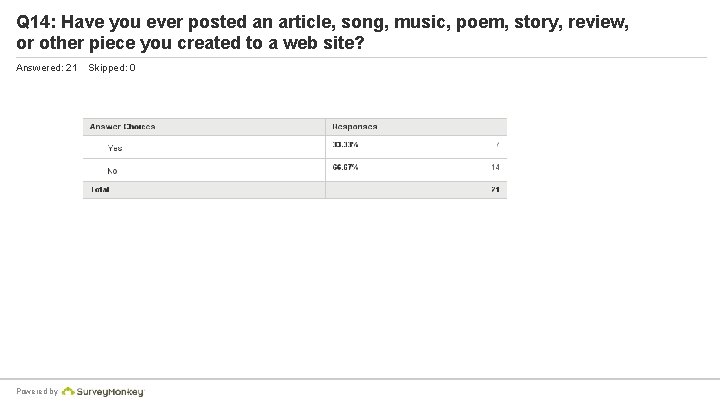The image size is (720, 405).
Task: Click the 66.67% response percentage
Action: point(345,167)
